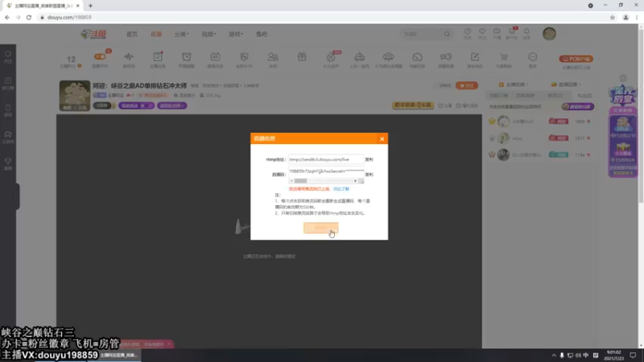Reload the page with browser refresh button

(x=29, y=17)
